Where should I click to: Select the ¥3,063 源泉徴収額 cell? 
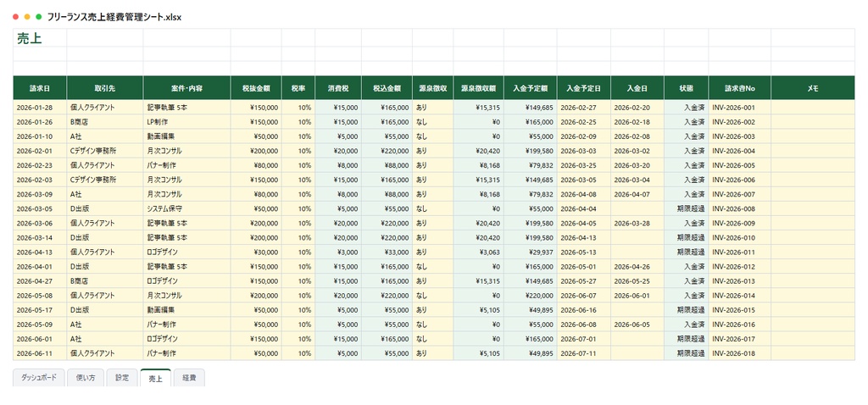[478, 252]
